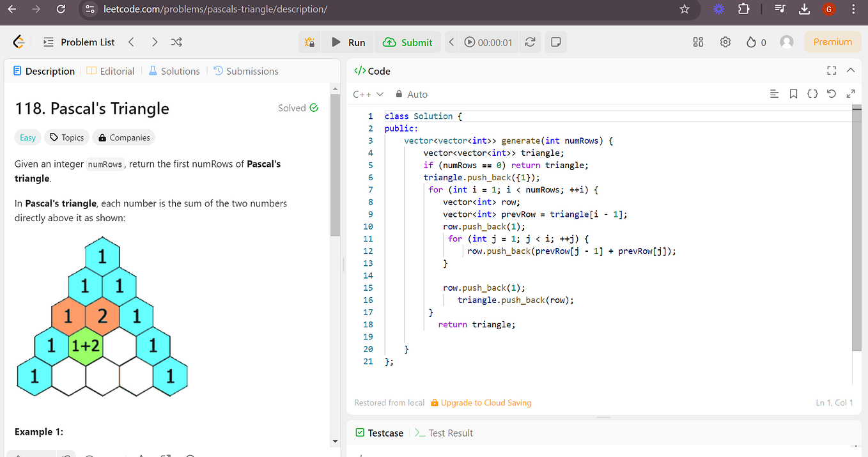Switch to the Description tab
The height and width of the screenshot is (457, 868).
[x=44, y=71]
